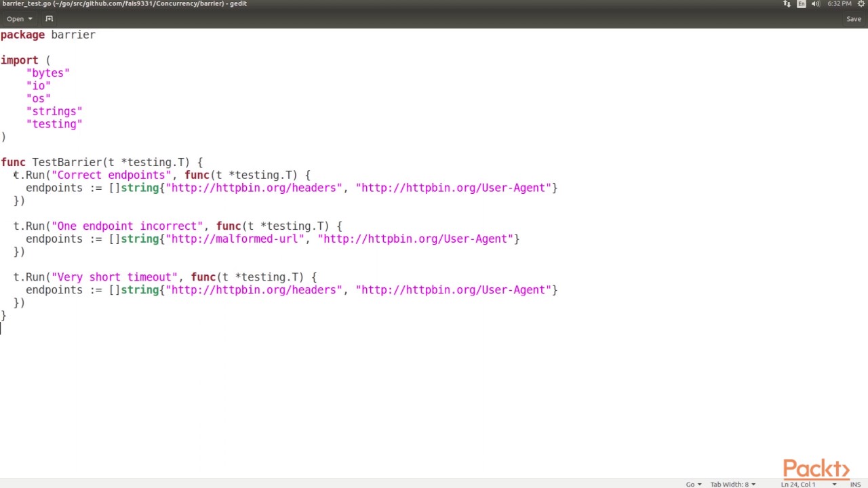Image resolution: width=868 pixels, height=488 pixels.
Task: Click the "os" import string
Action: coord(39,98)
